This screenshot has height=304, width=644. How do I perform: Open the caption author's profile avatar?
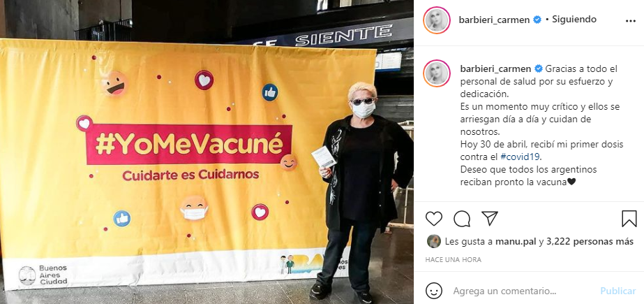437,73
